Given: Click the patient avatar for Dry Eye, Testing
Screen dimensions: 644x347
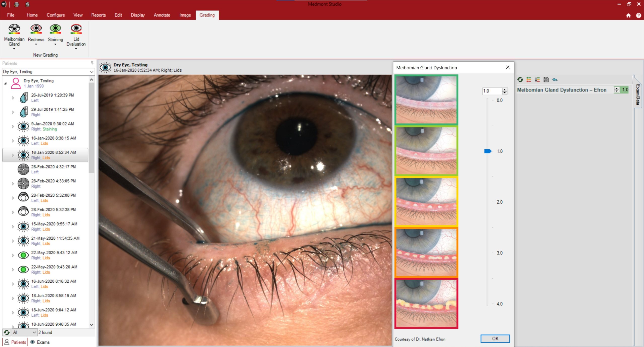Looking at the screenshot, I should point(16,83).
